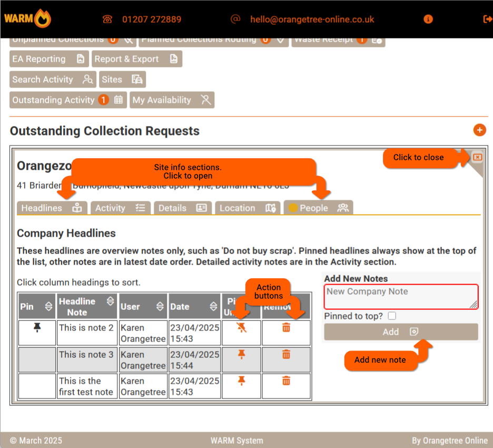The height and width of the screenshot is (448, 493).
Task: Switch to the Activity tab
Action: point(120,208)
